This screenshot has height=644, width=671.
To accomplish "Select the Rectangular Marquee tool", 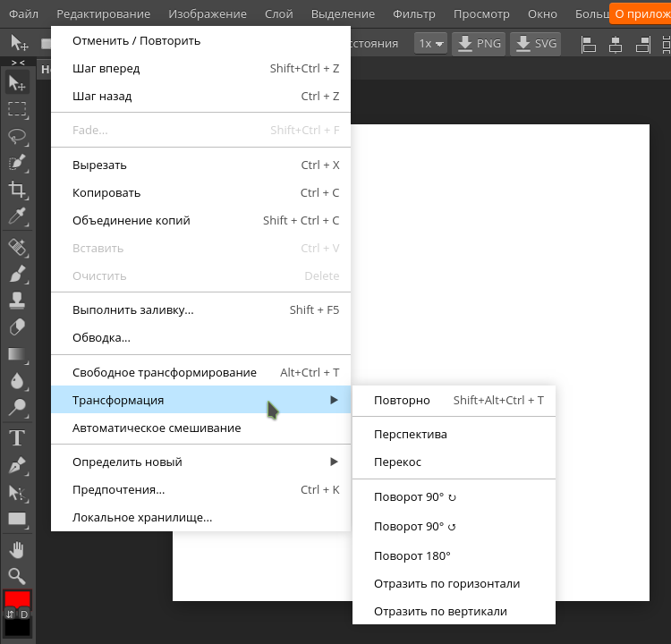I will click(17, 109).
